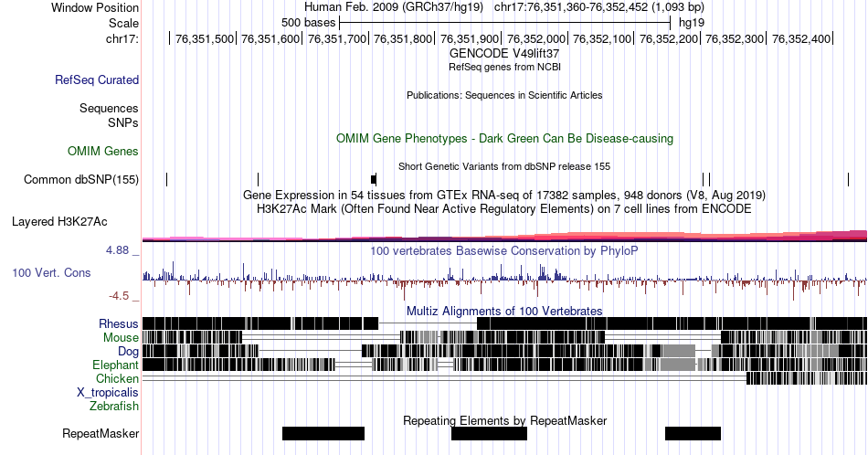Screen dimensions: 868x455
Task: Click the PhyloP lower value -4.5
Action: [x=119, y=296]
